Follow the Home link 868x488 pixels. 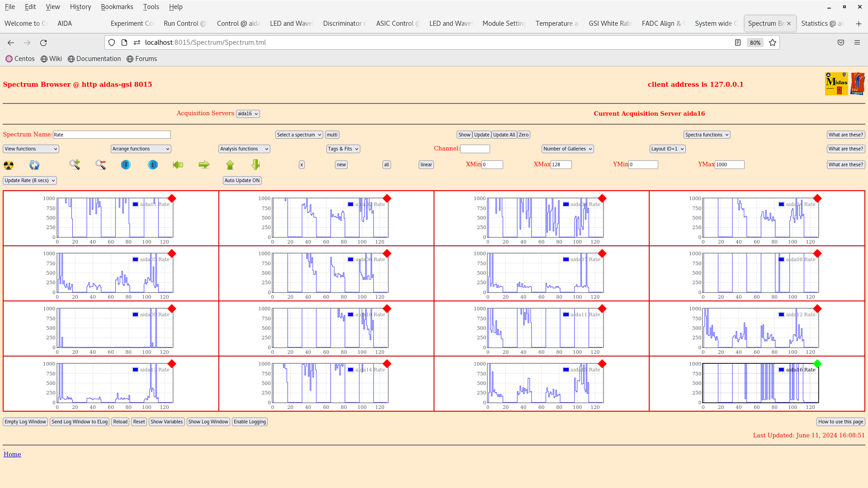coord(12,454)
